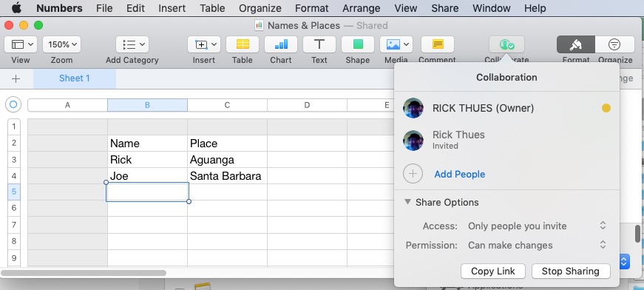Screen dimensions: 644x290
Task: Click the document icon in title bar
Action: tap(260, 25)
